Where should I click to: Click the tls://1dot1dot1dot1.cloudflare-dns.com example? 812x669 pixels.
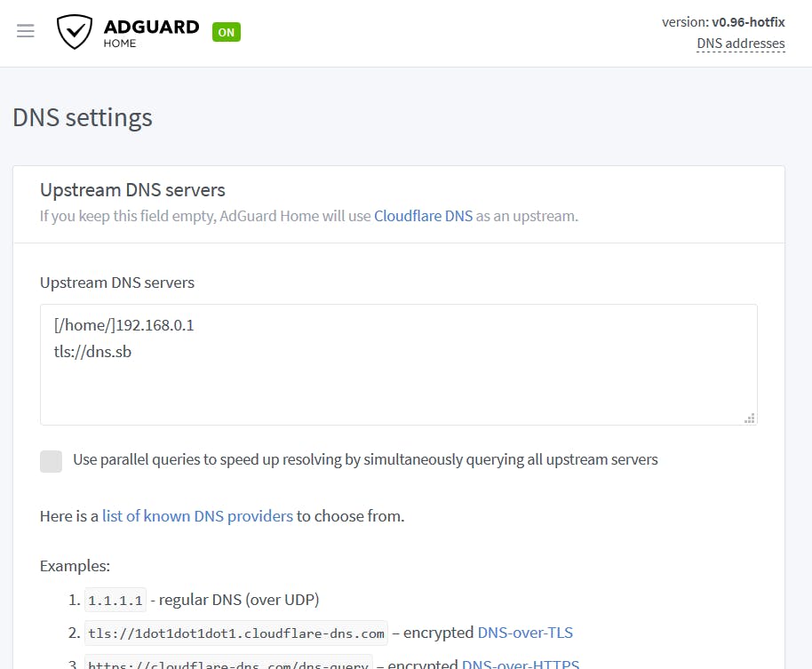(x=236, y=634)
